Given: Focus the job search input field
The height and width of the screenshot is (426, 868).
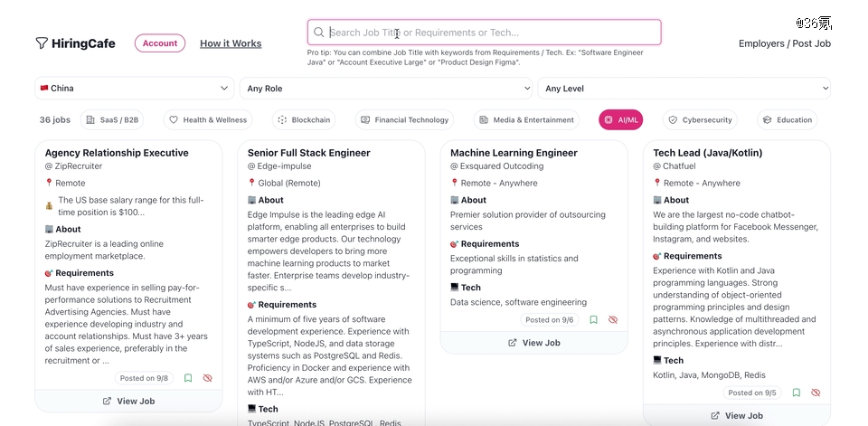Looking at the screenshot, I should (485, 33).
